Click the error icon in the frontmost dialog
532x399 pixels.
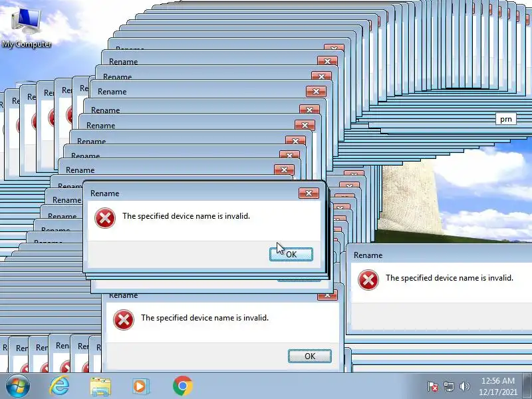pyautogui.click(x=105, y=218)
